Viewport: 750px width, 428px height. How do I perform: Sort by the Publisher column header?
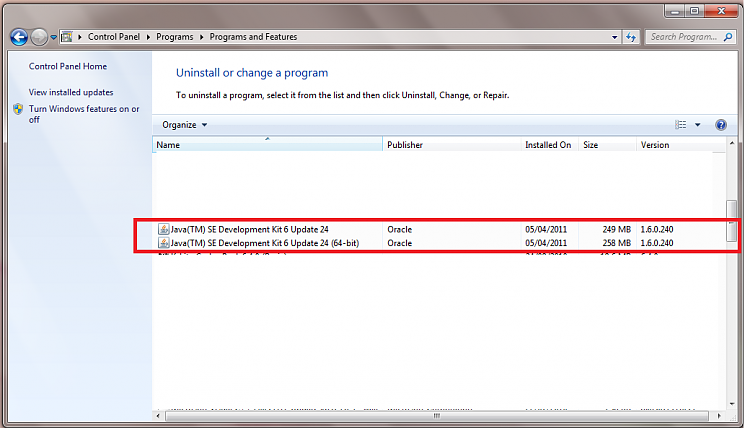pos(452,144)
